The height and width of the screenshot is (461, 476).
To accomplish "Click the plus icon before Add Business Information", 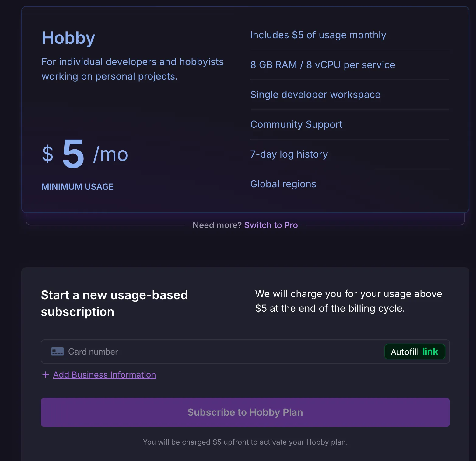I will click(45, 375).
